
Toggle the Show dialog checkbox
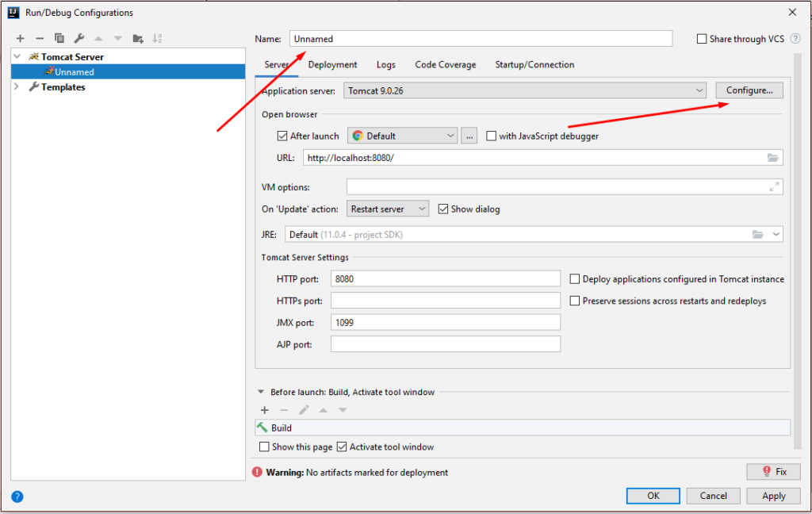pos(443,209)
